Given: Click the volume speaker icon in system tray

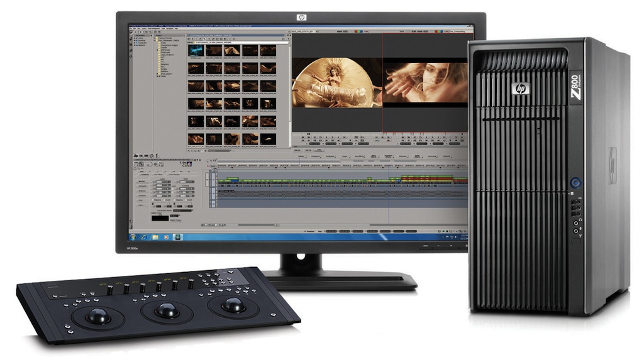Looking at the screenshot, I should [456, 237].
